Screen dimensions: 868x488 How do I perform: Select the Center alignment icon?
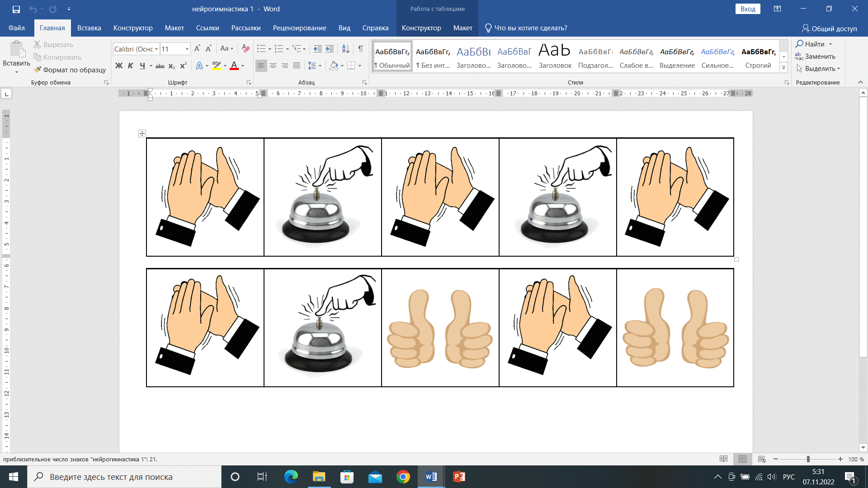[273, 66]
